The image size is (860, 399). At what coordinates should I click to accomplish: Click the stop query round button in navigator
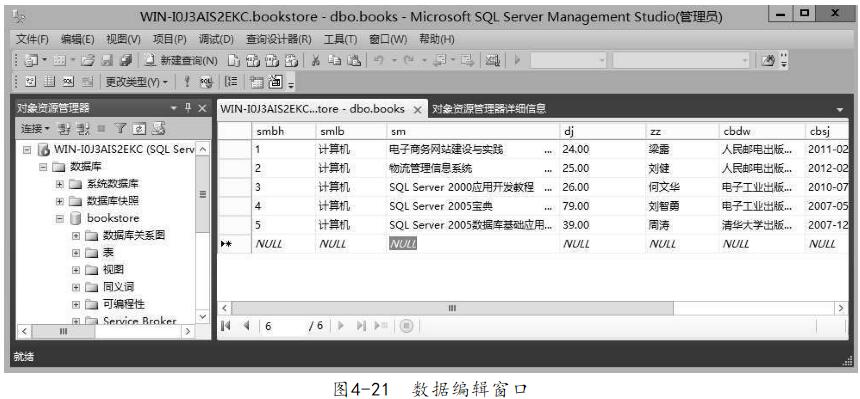point(405,325)
